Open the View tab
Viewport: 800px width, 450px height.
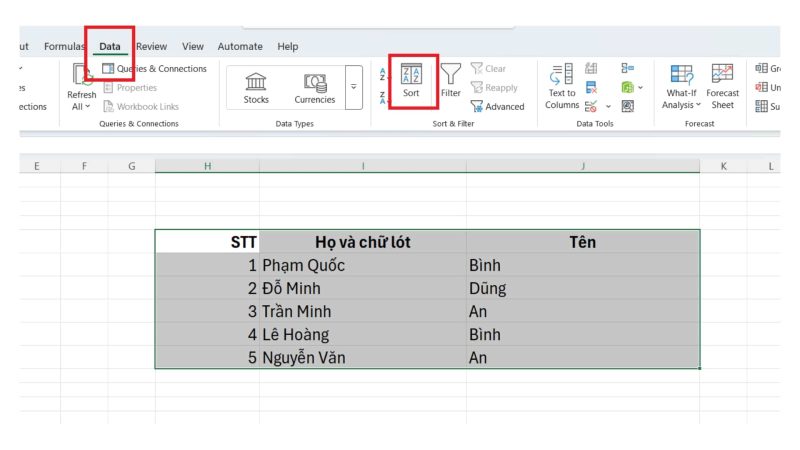193,46
